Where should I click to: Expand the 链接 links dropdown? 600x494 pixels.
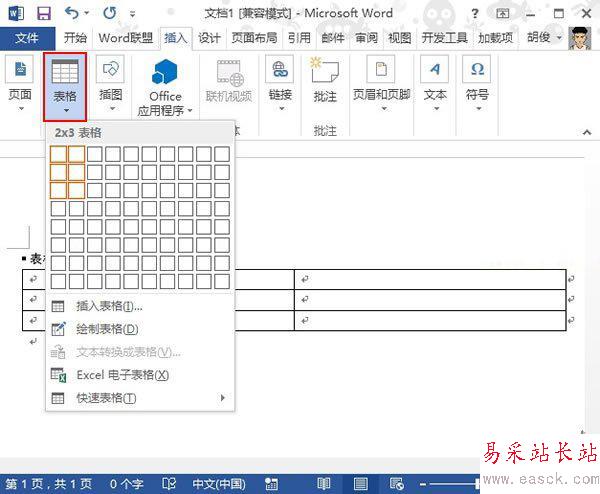click(280, 83)
